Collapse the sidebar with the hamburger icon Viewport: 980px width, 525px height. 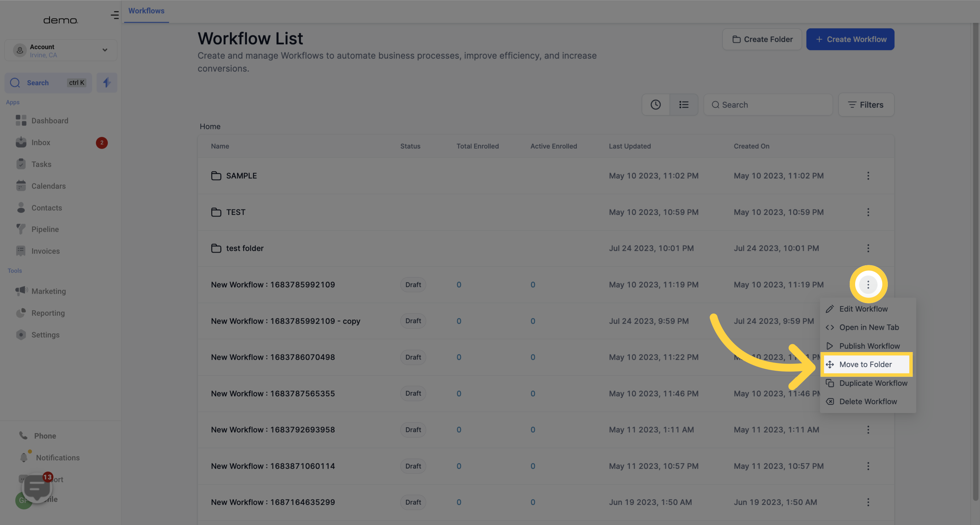(115, 15)
